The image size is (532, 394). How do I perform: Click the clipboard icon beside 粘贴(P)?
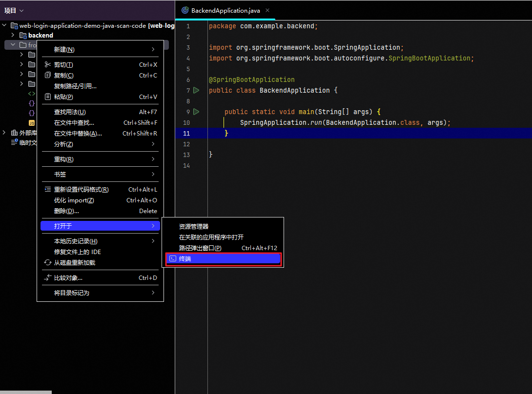point(48,97)
